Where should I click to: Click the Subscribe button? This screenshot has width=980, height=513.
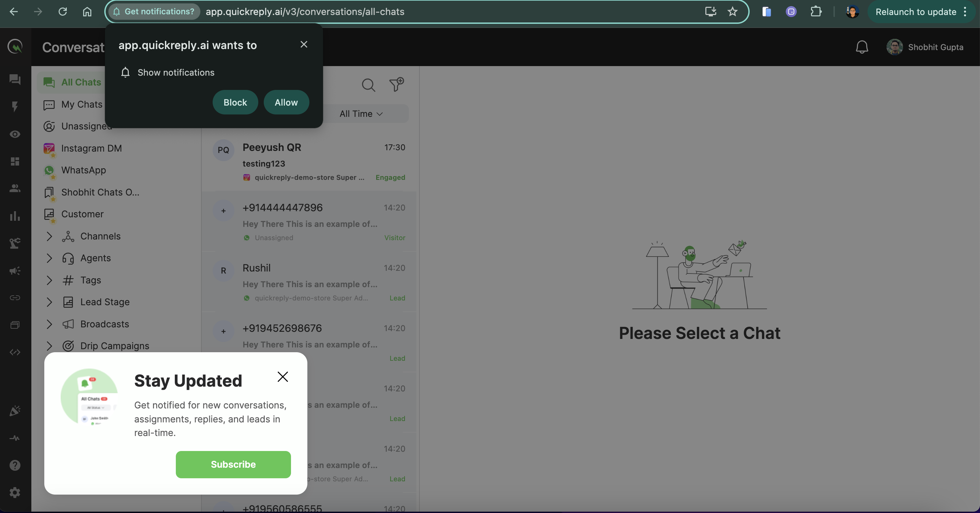[x=233, y=464]
